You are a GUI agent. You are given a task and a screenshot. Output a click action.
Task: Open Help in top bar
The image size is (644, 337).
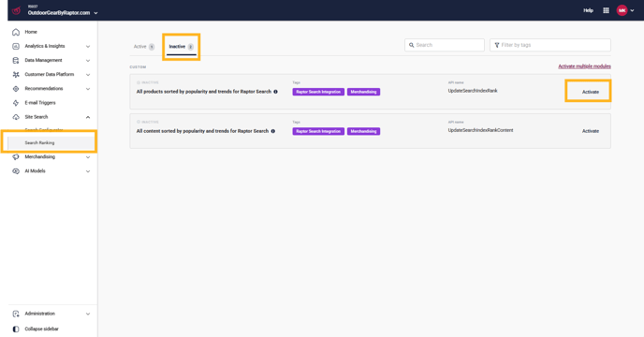[588, 10]
